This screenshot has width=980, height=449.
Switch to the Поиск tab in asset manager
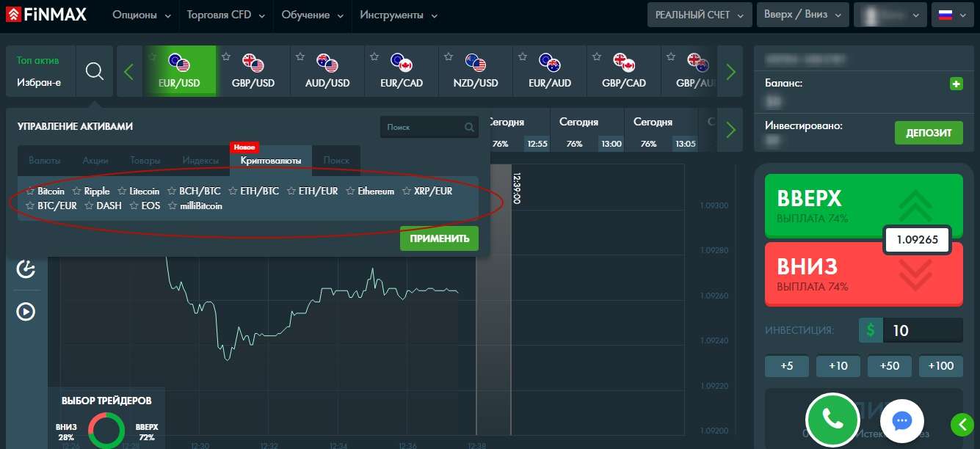click(x=336, y=160)
